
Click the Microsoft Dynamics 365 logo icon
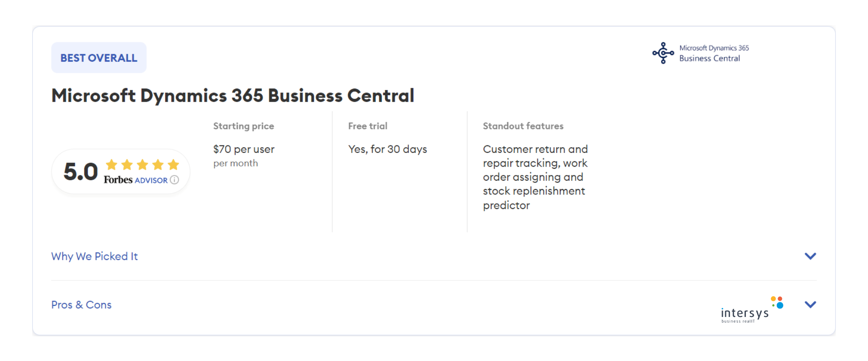663,53
